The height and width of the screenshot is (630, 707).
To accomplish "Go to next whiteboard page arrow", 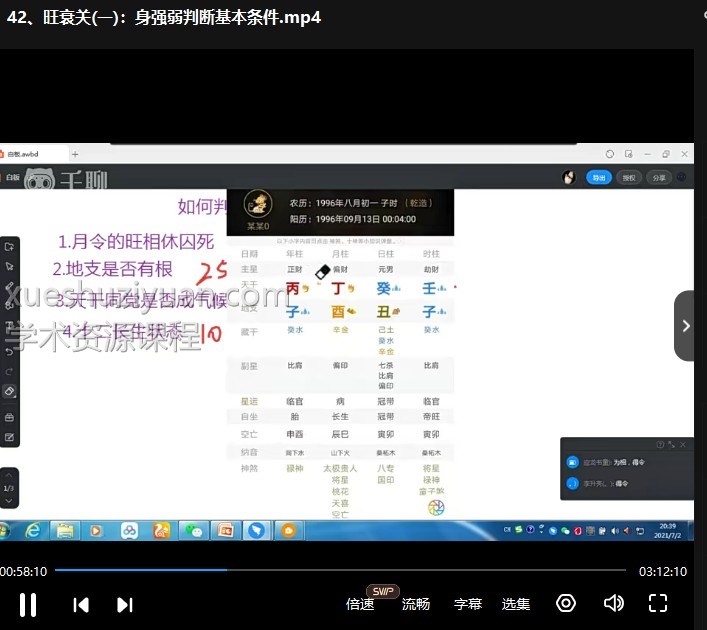I will (9, 500).
